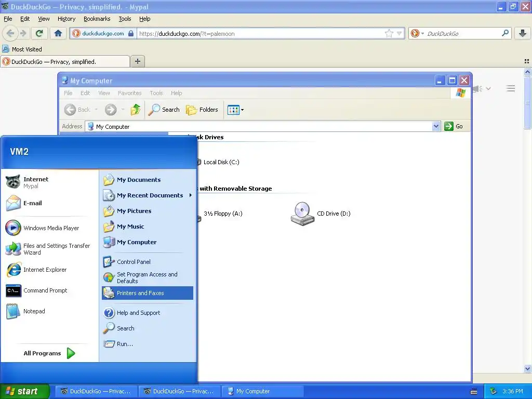Open the DuckDuckGo page hamburger menu
The image size is (532, 399).
point(511,88)
